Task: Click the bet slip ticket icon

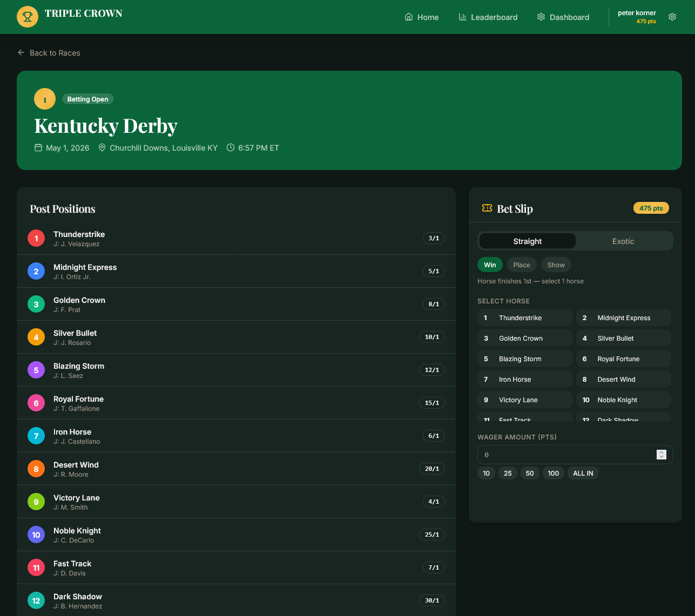Action: [x=487, y=208]
